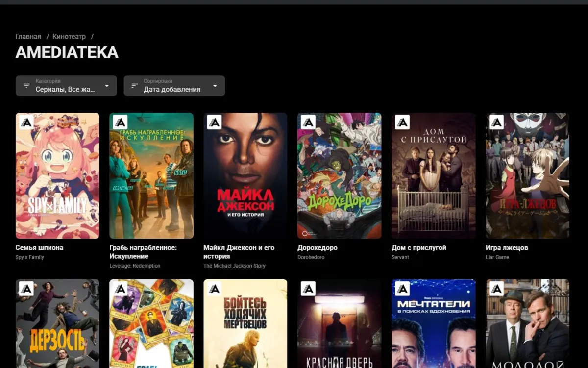Click Amediateka logo badge on Дорохедоро poster

(308, 122)
